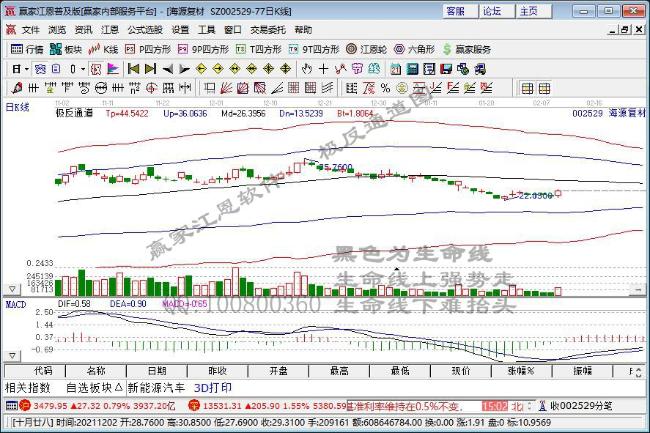Select the red fan lines tool
This screenshot has width=650, height=433.
[x=226, y=88]
